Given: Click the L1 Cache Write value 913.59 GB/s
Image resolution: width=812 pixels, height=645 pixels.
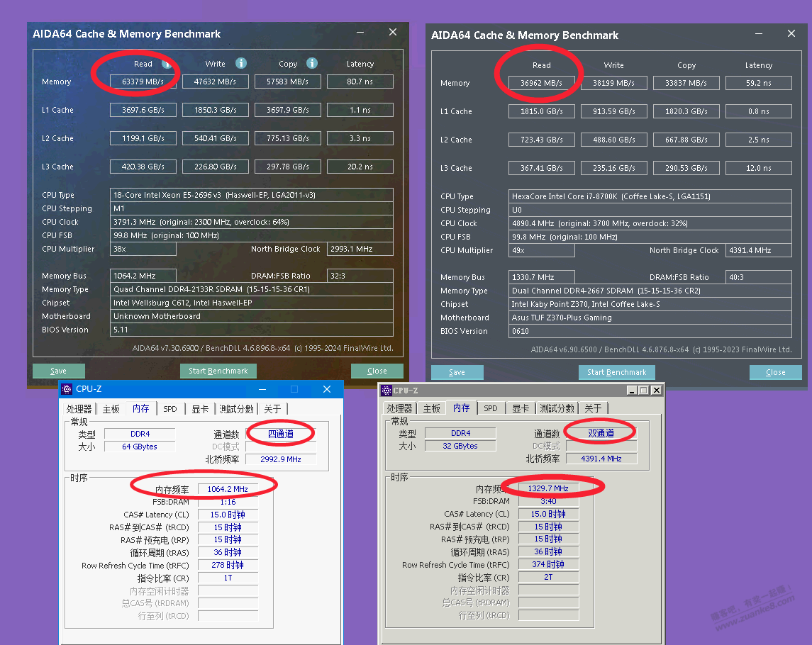Looking at the screenshot, I should click(x=614, y=112).
